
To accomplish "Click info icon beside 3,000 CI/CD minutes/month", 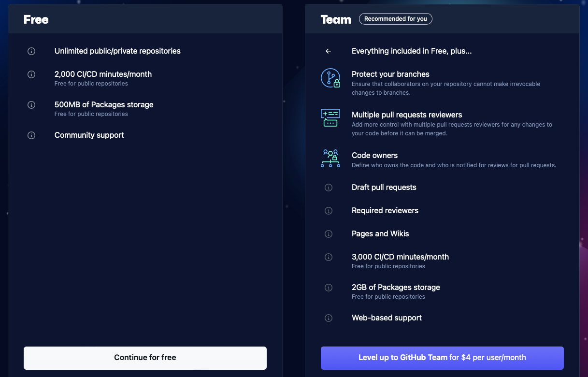I will click(329, 257).
